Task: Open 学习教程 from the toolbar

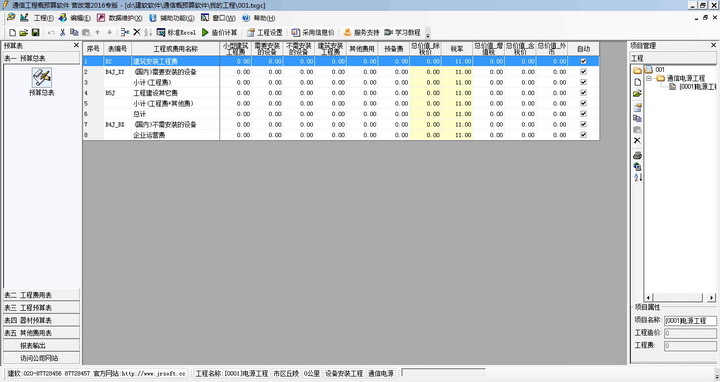Action: click(x=402, y=33)
